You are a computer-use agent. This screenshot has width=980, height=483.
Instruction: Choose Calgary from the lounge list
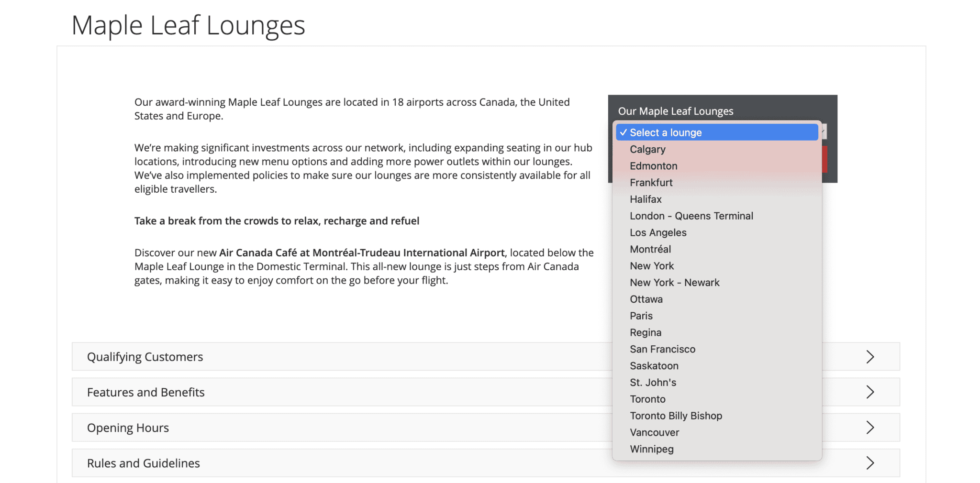(647, 149)
